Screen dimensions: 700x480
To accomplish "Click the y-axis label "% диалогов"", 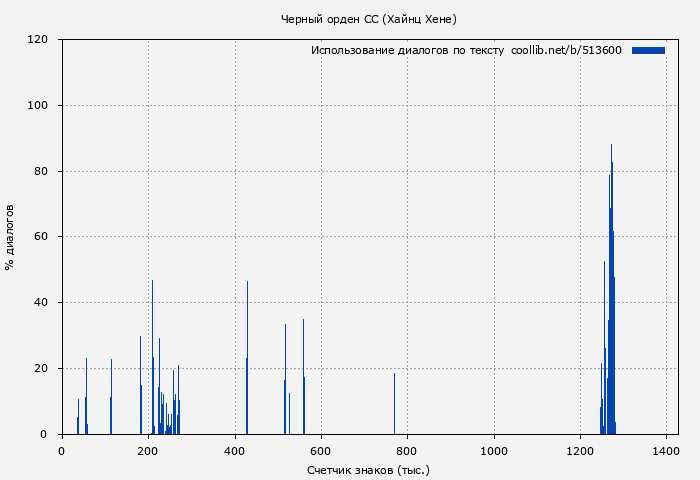I will pos(10,237).
